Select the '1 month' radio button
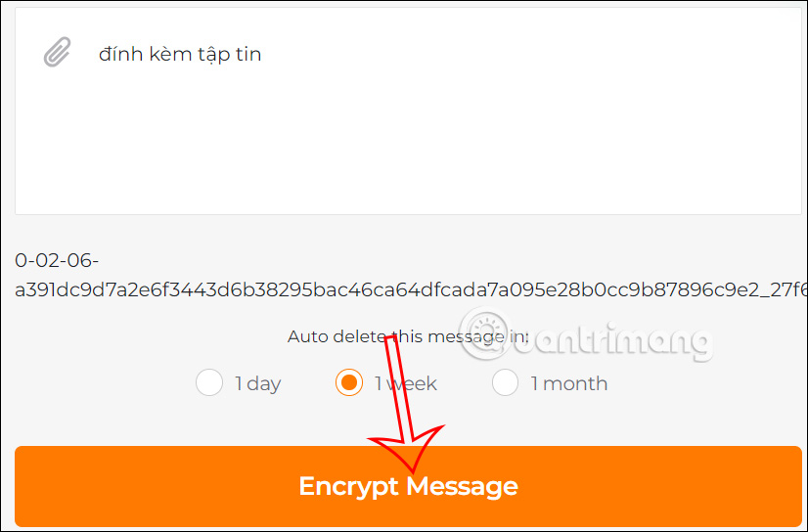The image size is (808, 532). coord(505,382)
